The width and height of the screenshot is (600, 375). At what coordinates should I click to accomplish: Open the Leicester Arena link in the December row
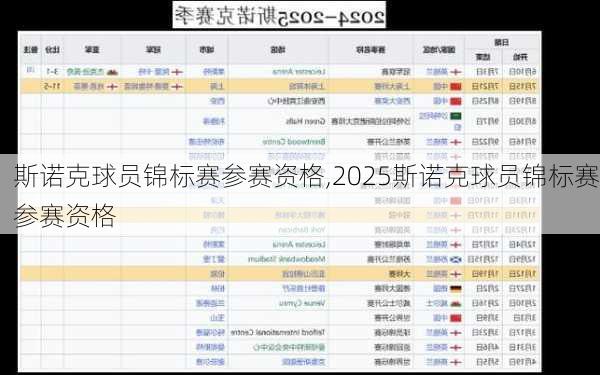(299, 244)
